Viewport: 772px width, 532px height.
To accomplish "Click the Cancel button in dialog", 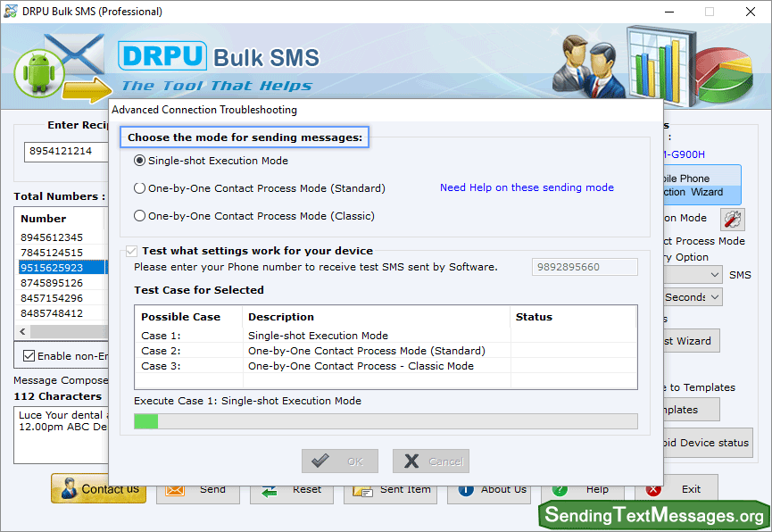I will [x=431, y=461].
